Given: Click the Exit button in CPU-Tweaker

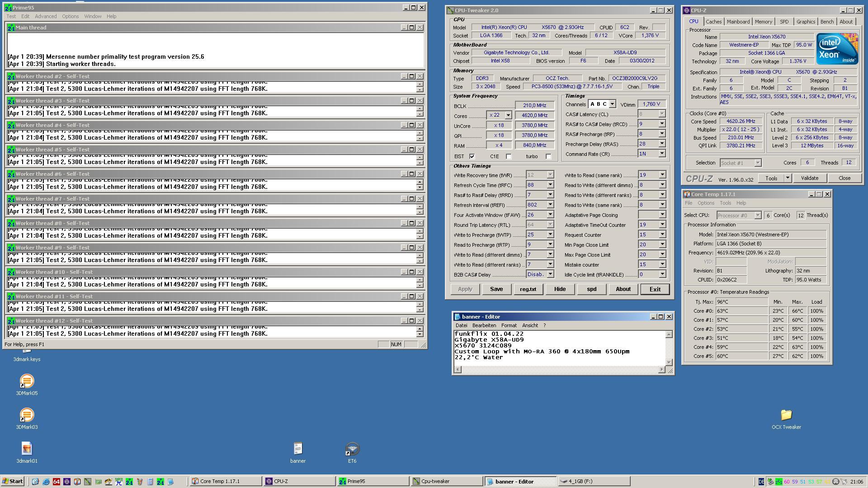Looking at the screenshot, I should [x=655, y=289].
